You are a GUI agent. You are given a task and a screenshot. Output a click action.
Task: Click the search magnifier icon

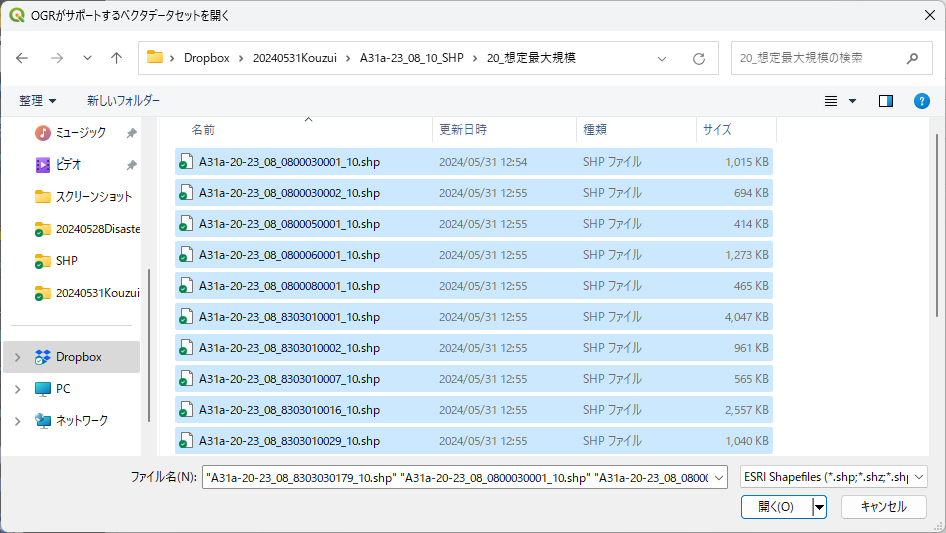pyautogui.click(x=911, y=58)
